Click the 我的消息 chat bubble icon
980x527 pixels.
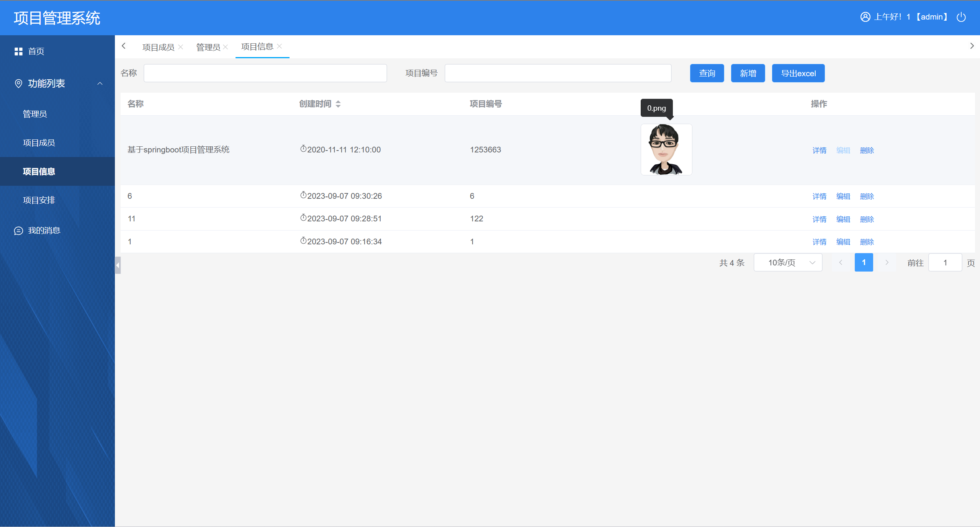tap(18, 231)
